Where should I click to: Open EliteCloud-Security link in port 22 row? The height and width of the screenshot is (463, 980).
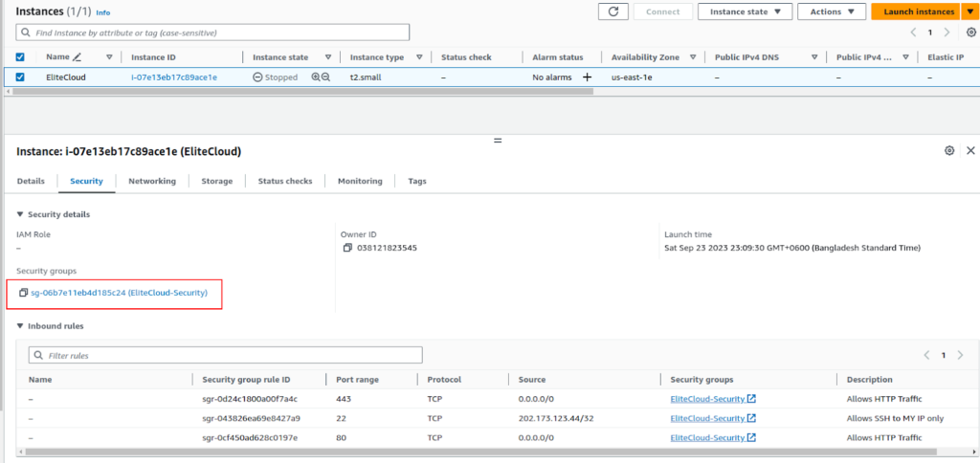(x=707, y=418)
